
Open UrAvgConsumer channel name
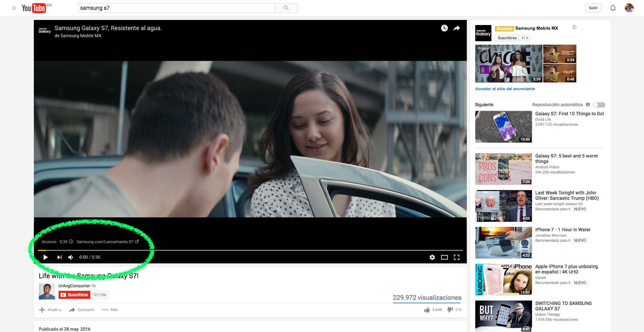[x=74, y=286]
